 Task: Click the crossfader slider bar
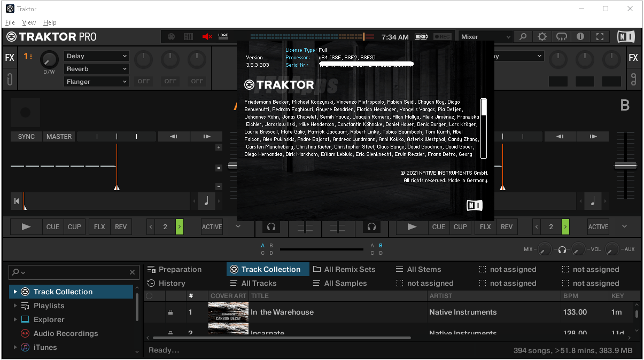click(x=321, y=249)
